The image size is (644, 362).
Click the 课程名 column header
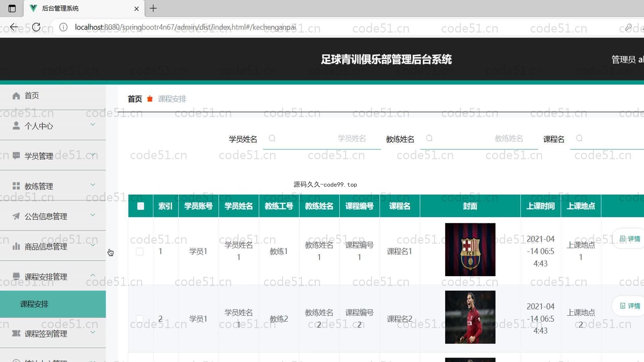pos(399,206)
